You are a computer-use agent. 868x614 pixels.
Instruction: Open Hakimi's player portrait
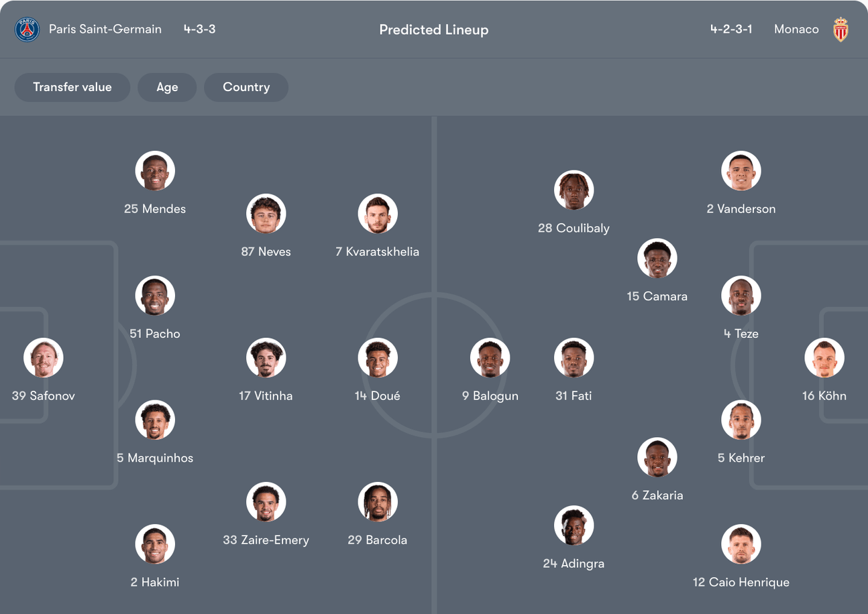[155, 544]
